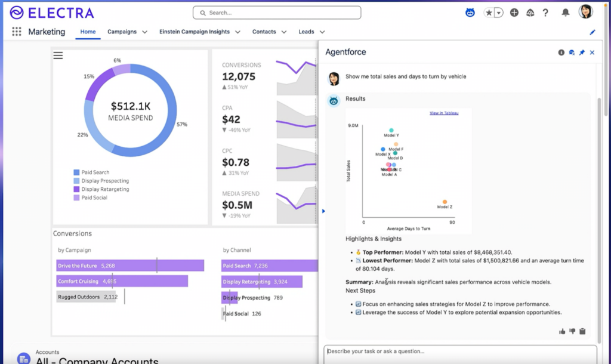This screenshot has width=611, height=364.
Task: Open Notifications bell icon
Action: coord(566,13)
